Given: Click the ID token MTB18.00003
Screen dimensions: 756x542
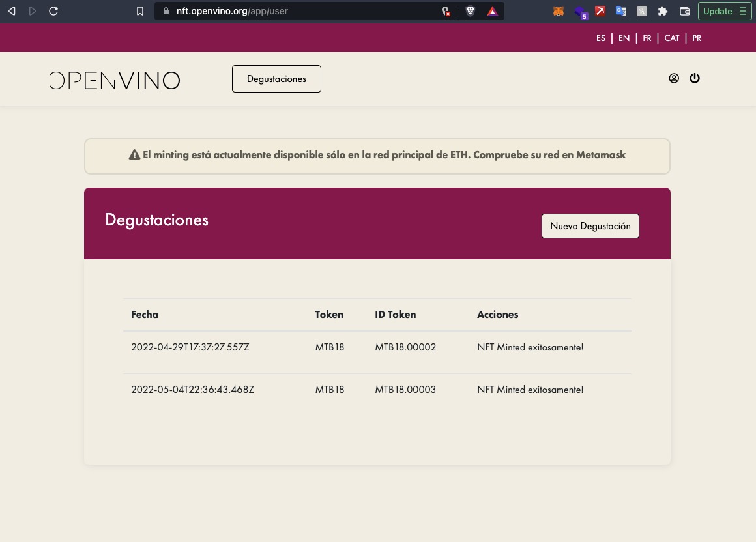Looking at the screenshot, I should [405, 390].
